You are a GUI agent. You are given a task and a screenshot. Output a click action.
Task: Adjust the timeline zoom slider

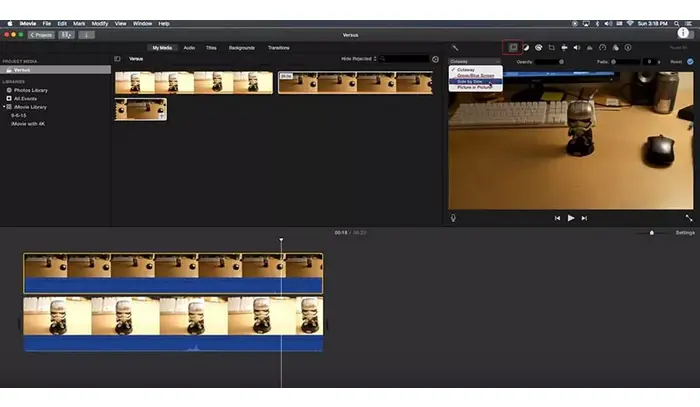pos(652,233)
